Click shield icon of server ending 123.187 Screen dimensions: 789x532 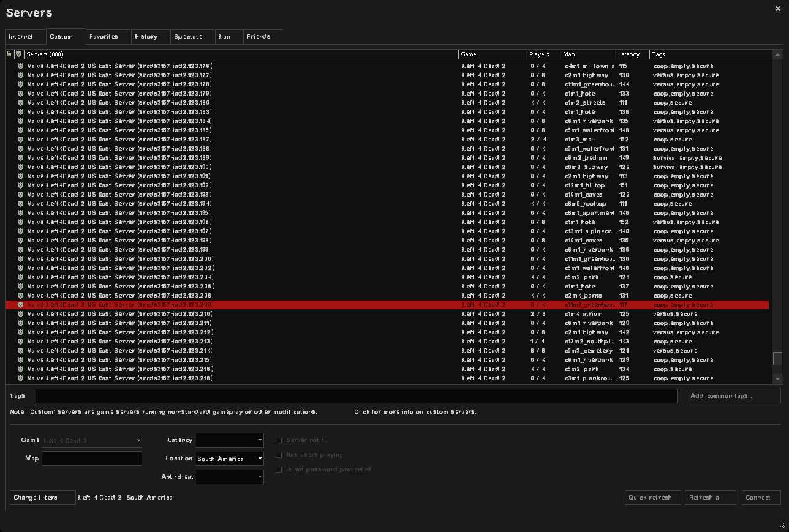click(20, 140)
